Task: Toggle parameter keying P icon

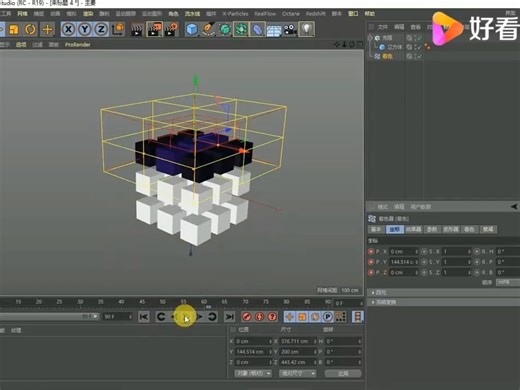Action: tap(328, 317)
